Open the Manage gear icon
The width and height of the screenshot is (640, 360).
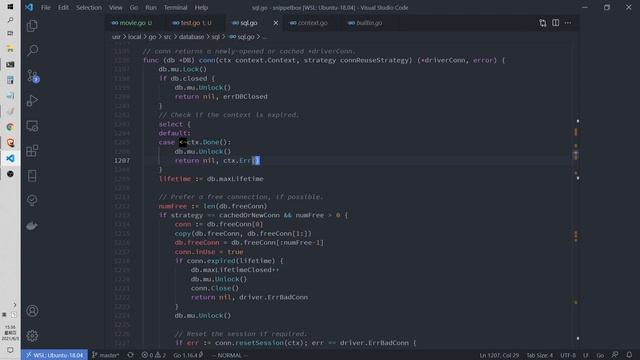point(32,336)
